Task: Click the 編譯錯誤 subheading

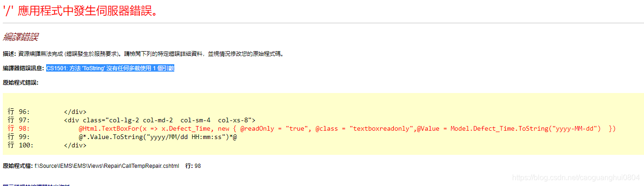Action: pyautogui.click(x=21, y=37)
